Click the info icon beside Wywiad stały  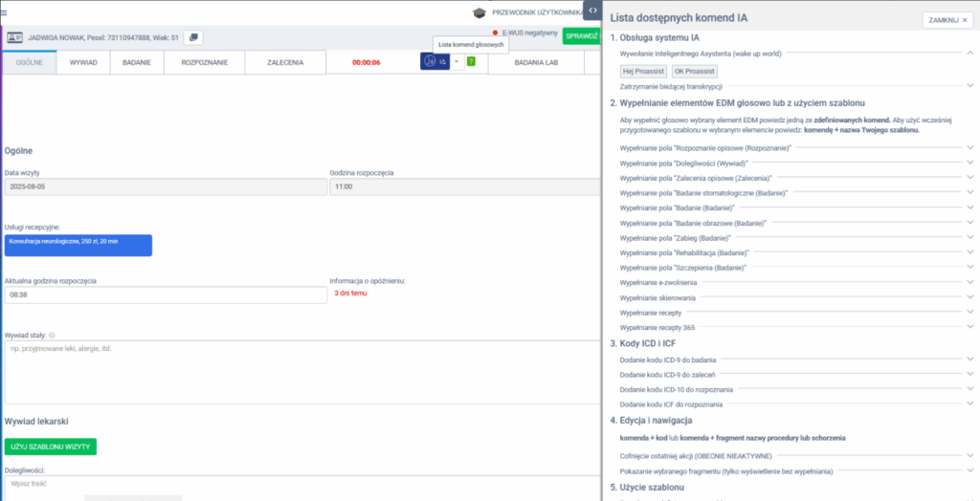pyautogui.click(x=52, y=335)
